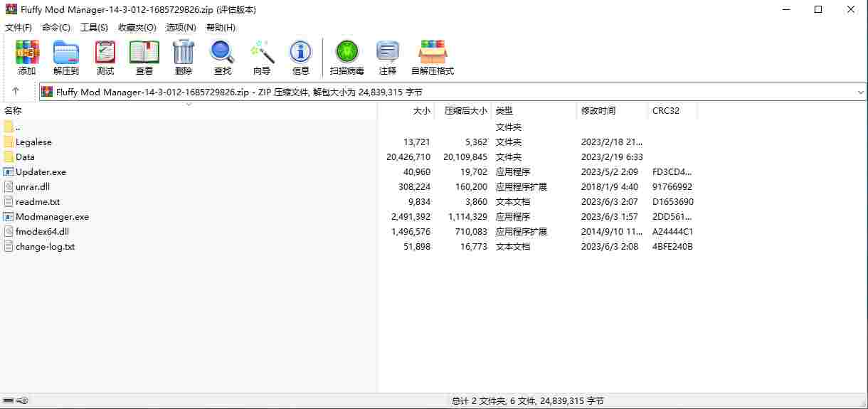Open the 查看 (View) book icon
Screen dimensions: 868x409
pos(144,52)
